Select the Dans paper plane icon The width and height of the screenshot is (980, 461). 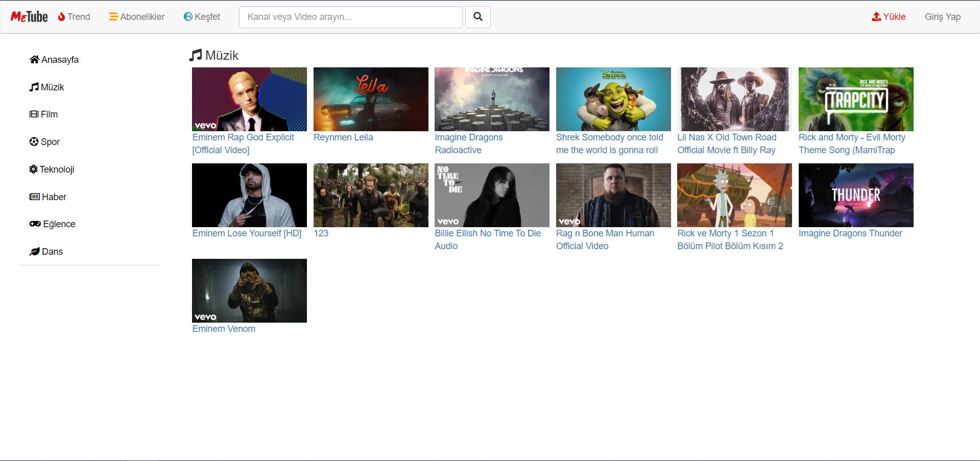(34, 251)
